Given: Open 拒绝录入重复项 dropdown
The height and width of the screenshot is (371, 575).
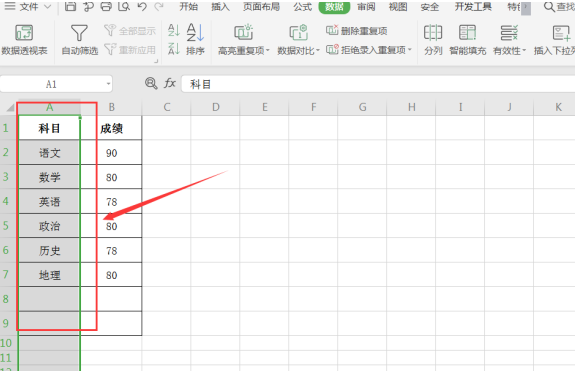Looking at the screenshot, I should [x=369, y=49].
